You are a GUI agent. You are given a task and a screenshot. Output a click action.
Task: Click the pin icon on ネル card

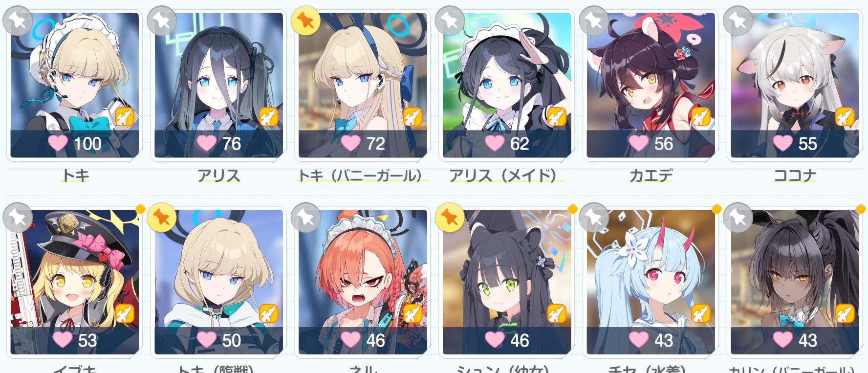[x=305, y=217]
